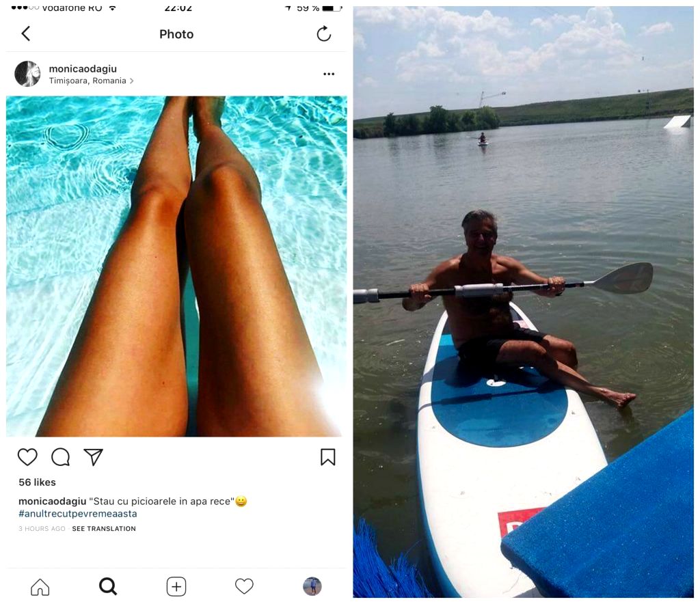Open the Search tab magnifier

[x=107, y=587]
